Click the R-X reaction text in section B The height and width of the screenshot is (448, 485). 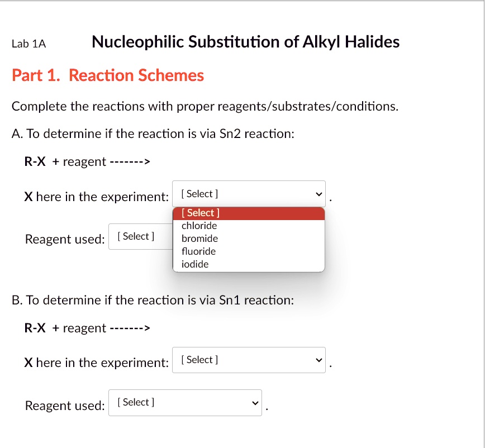coord(87,328)
